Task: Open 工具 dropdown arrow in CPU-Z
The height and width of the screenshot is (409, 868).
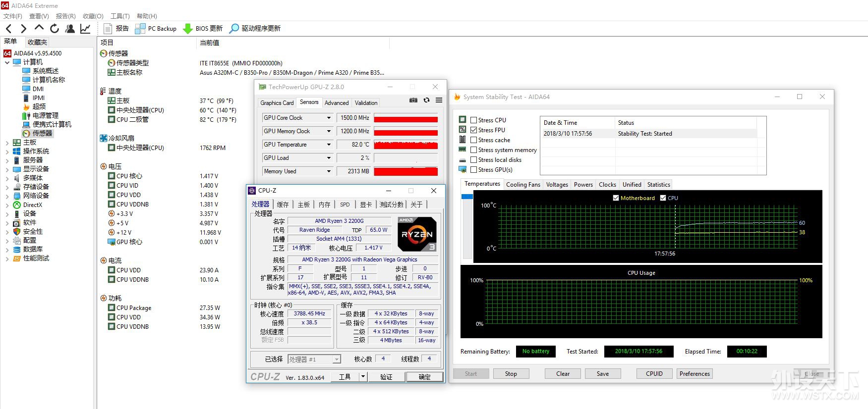Action: [x=363, y=377]
